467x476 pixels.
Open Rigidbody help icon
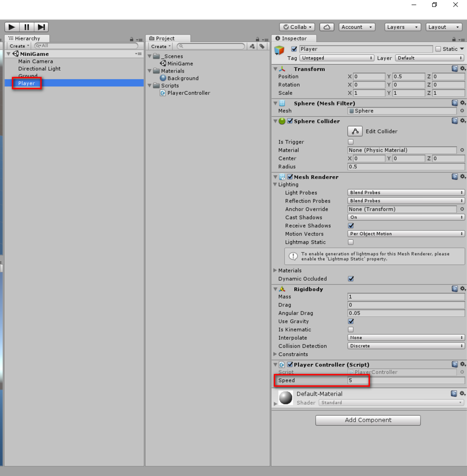(x=454, y=289)
